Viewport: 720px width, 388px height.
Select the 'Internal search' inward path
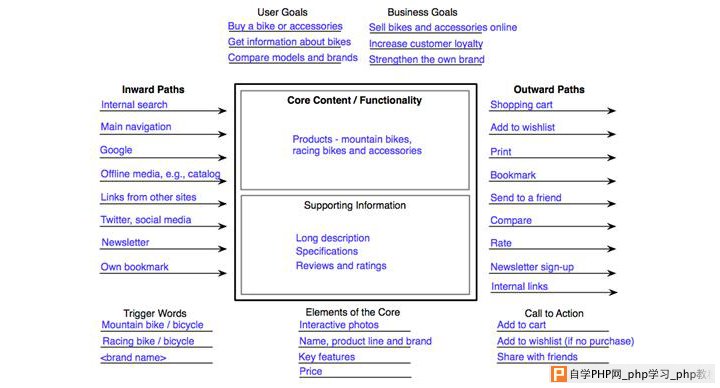[134, 105]
